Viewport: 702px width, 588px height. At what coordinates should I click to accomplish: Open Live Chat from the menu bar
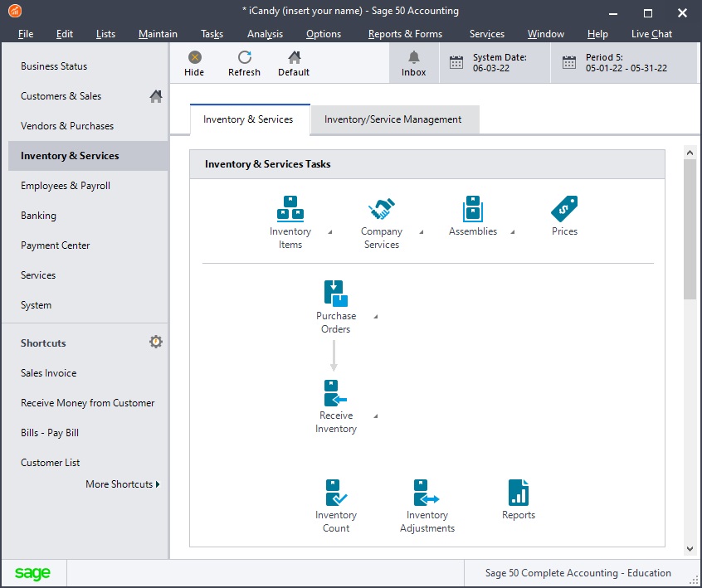coord(652,34)
